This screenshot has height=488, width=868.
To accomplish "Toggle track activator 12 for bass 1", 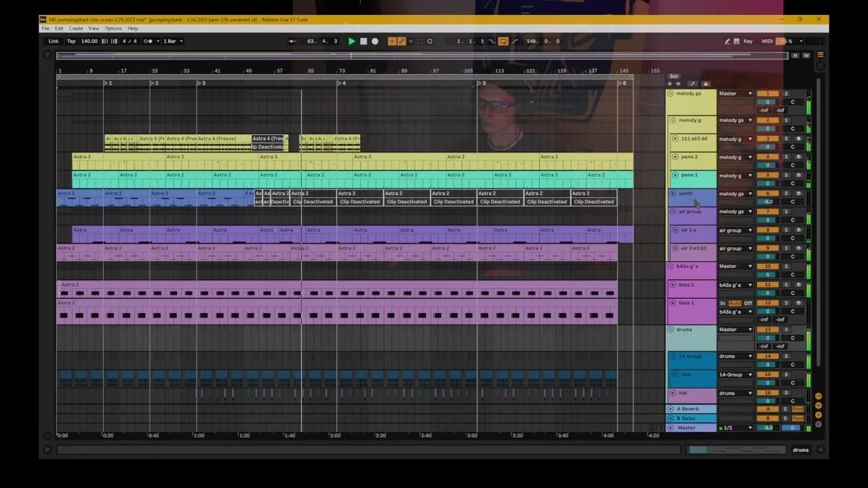I will click(768, 303).
